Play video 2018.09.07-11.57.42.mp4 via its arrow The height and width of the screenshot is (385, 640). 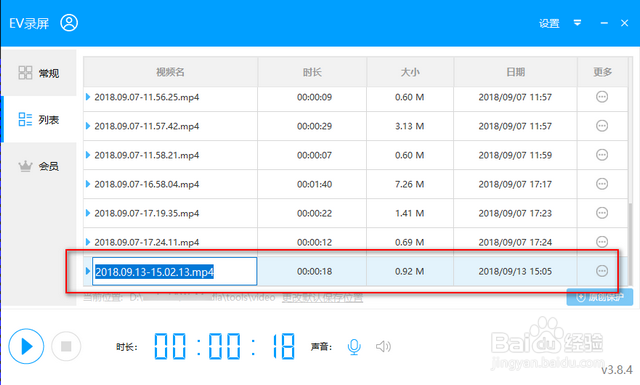[88, 126]
